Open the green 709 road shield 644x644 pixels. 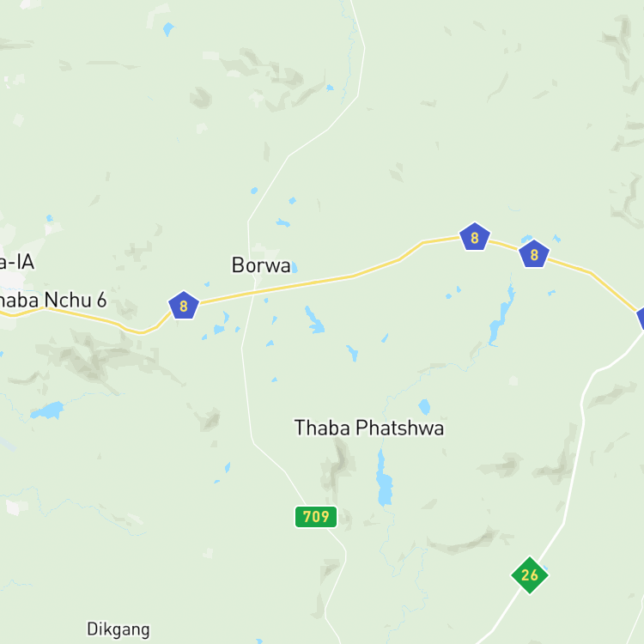pos(316,516)
